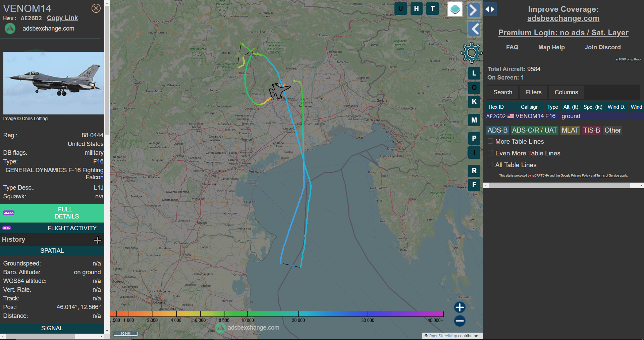
Task: Open tar1090 on github link
Action: [627, 59]
